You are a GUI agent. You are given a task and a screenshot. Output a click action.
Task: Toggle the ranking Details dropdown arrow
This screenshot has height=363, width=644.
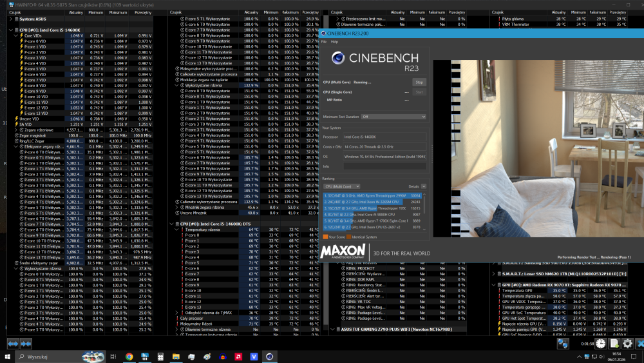(424, 186)
